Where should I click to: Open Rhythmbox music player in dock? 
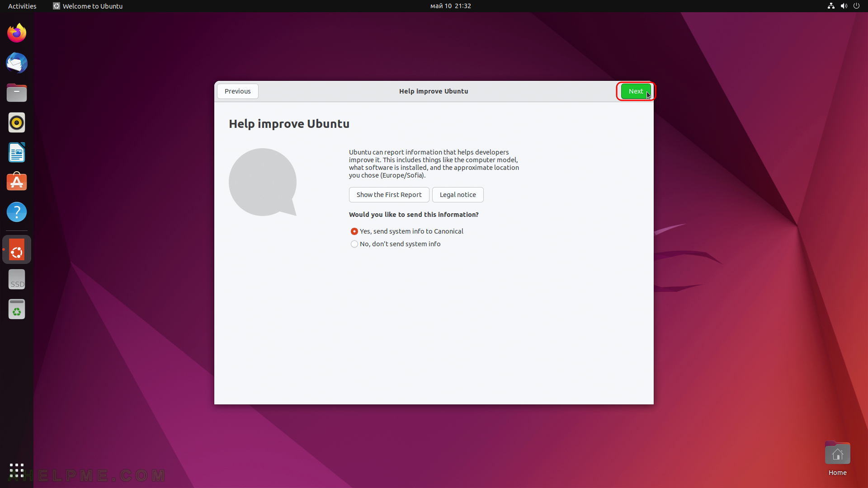pos(17,122)
